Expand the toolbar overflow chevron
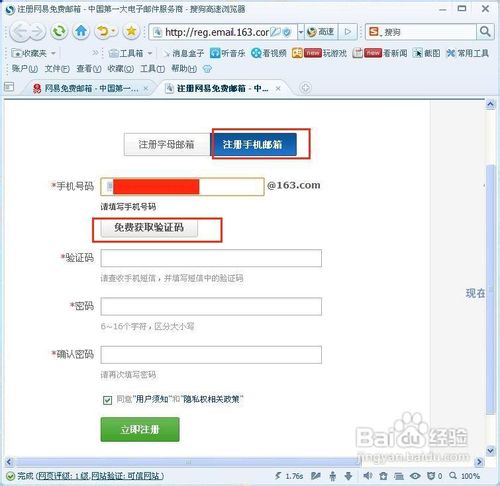 tap(95, 52)
